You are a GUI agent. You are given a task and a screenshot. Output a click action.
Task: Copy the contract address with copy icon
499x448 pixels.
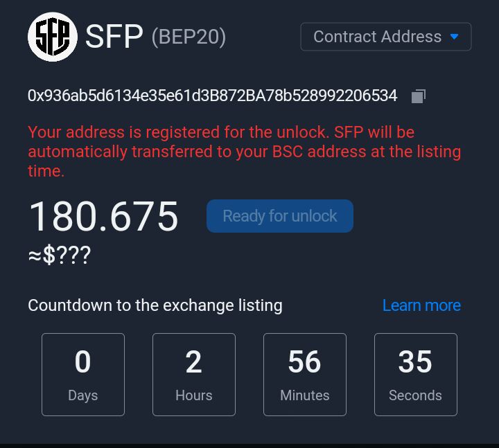(418, 96)
